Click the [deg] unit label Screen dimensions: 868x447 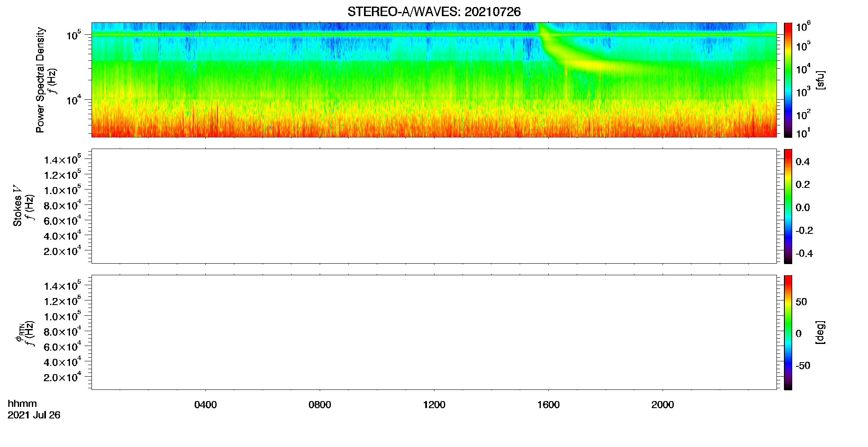coord(821,332)
